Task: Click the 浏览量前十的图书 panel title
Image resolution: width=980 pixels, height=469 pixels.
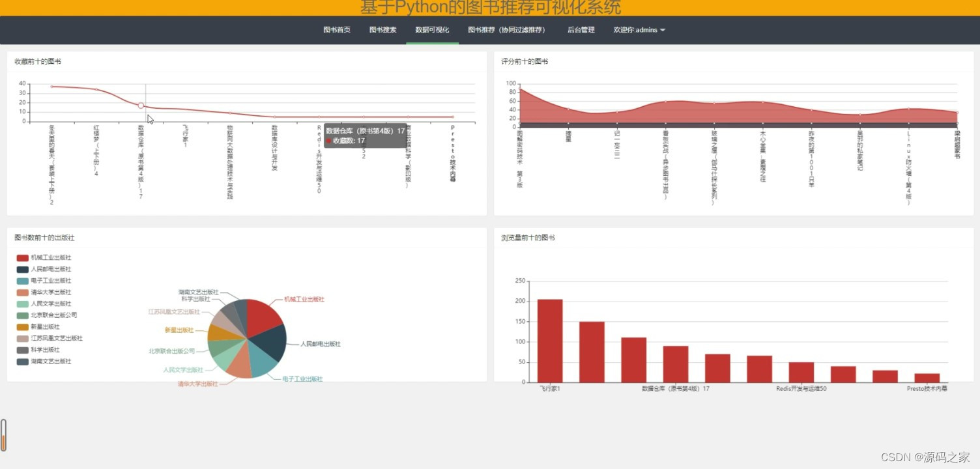Action: (x=528, y=238)
